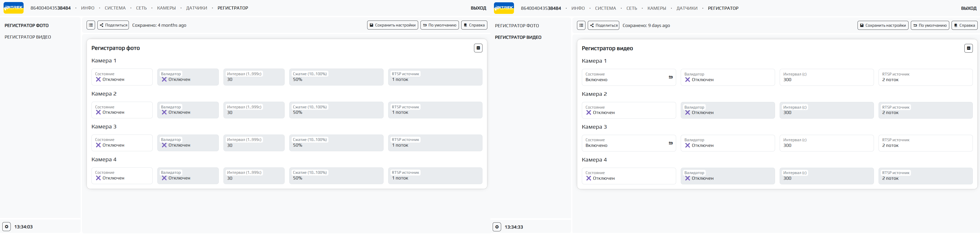
Task: Click "Поделиться" on the photo recorder page
Action: 113,25
